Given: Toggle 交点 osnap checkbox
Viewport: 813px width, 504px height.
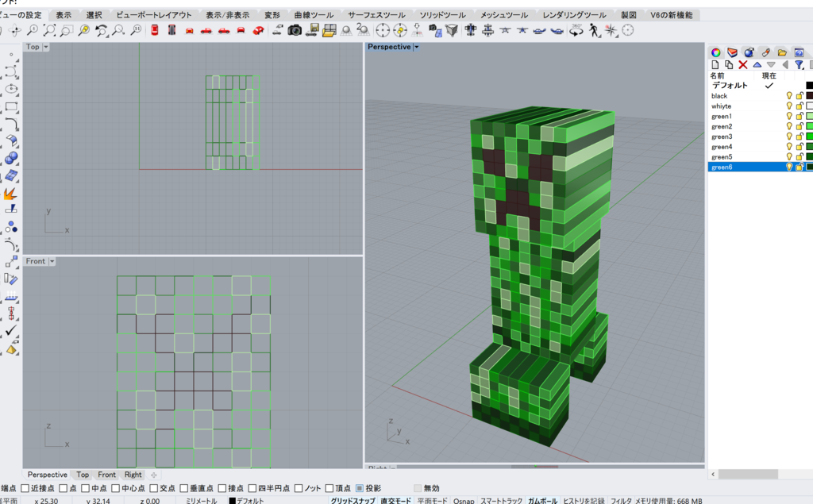Looking at the screenshot, I should [153, 488].
